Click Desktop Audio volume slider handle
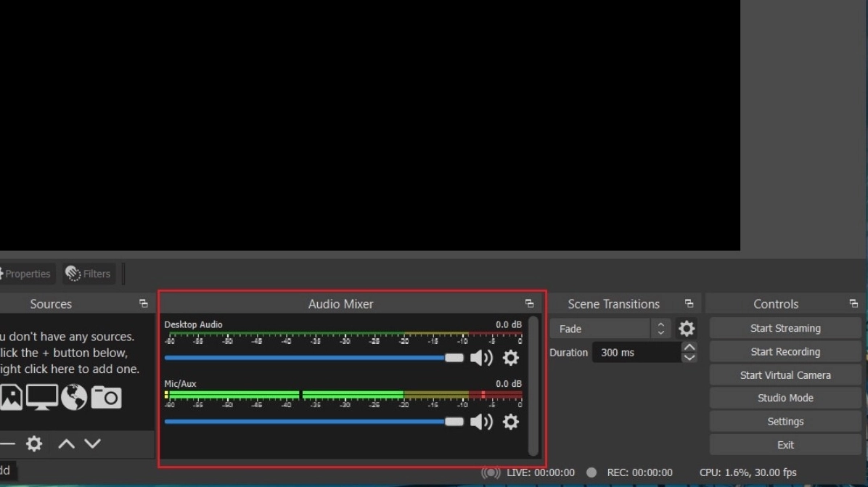868x487 pixels. pyautogui.click(x=454, y=358)
